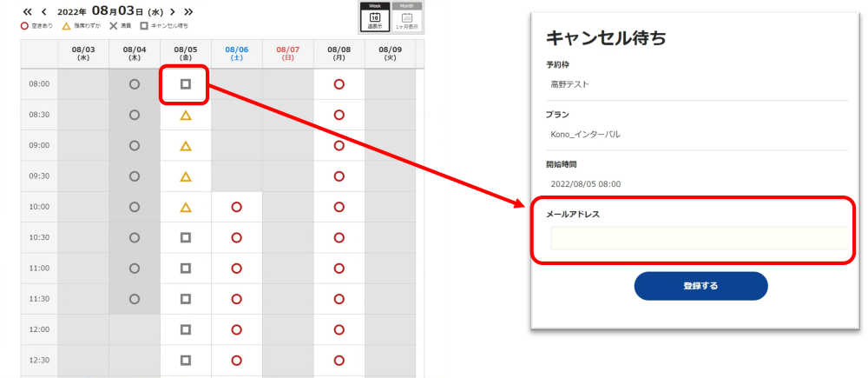The height and width of the screenshot is (378, 868).
Task: Click the 08/03 (水) column header
Action: click(83, 53)
